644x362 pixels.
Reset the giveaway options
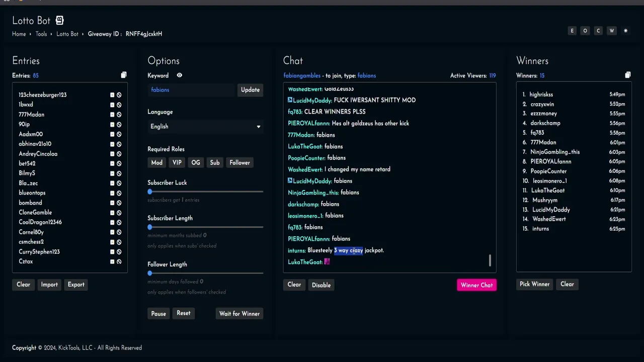coord(184,313)
